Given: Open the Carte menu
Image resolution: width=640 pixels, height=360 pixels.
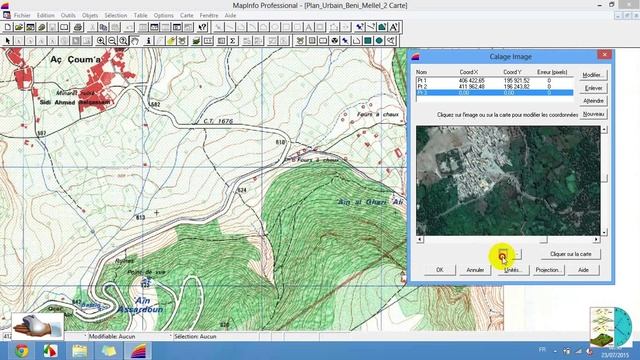Looking at the screenshot, I should coord(187,16).
